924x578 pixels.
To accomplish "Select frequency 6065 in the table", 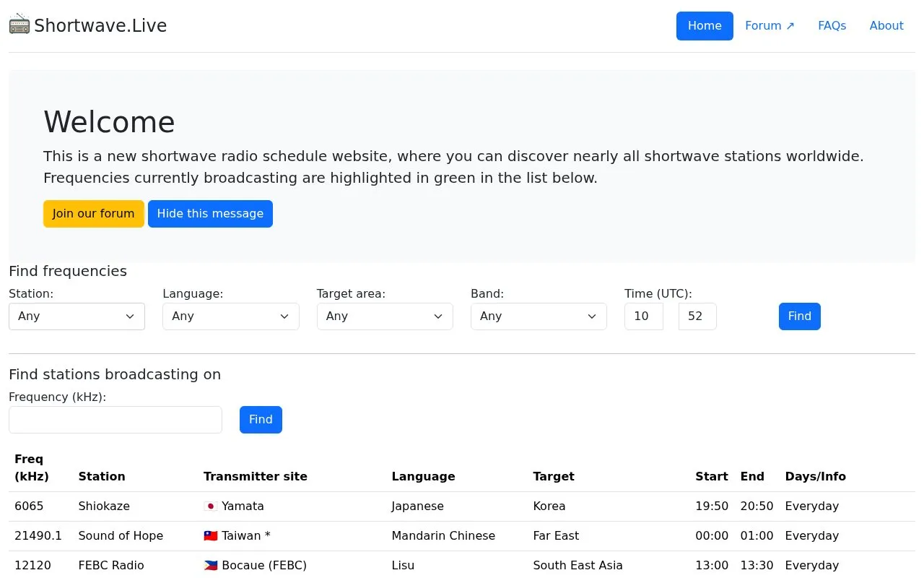I will (x=29, y=506).
